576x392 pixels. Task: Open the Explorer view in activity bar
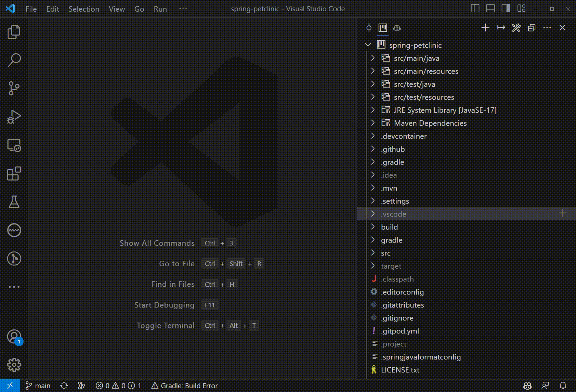(x=14, y=32)
